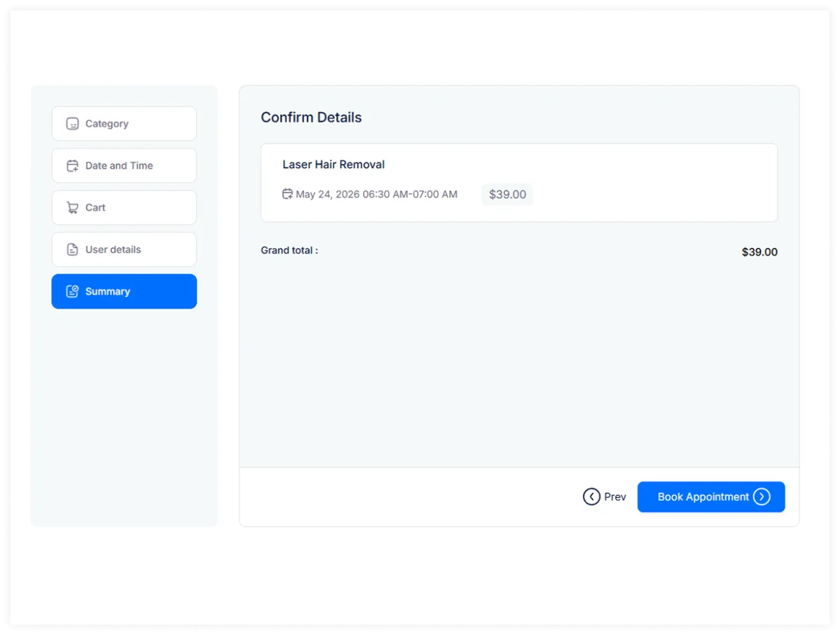Click the Category step icon
The image size is (840, 635).
[x=72, y=124]
